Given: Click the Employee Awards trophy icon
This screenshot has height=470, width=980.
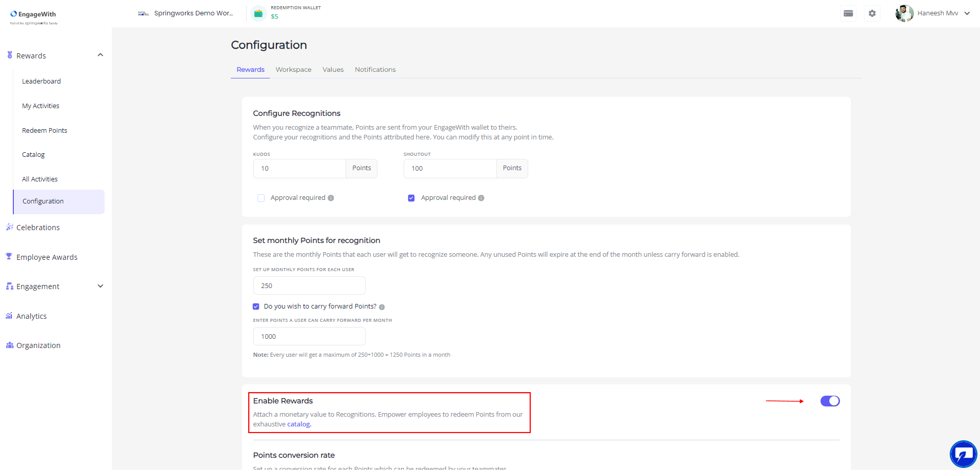Looking at the screenshot, I should pyautogui.click(x=9, y=256).
